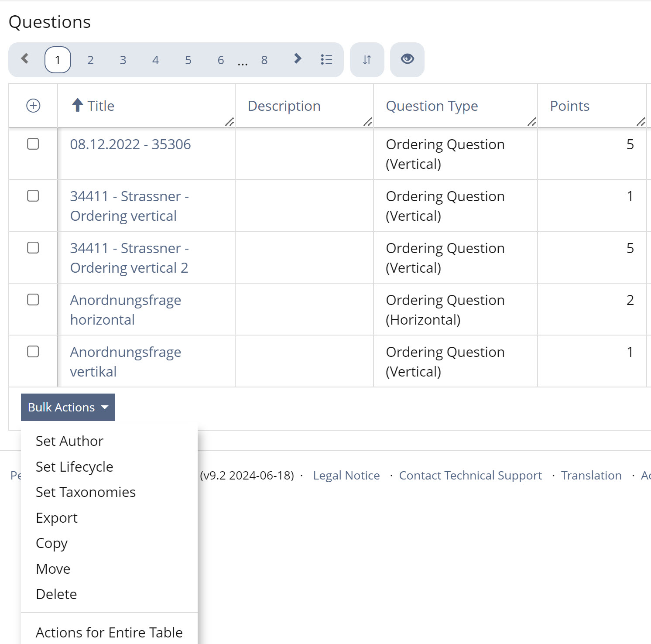Click resize handle of Description column

(x=368, y=122)
